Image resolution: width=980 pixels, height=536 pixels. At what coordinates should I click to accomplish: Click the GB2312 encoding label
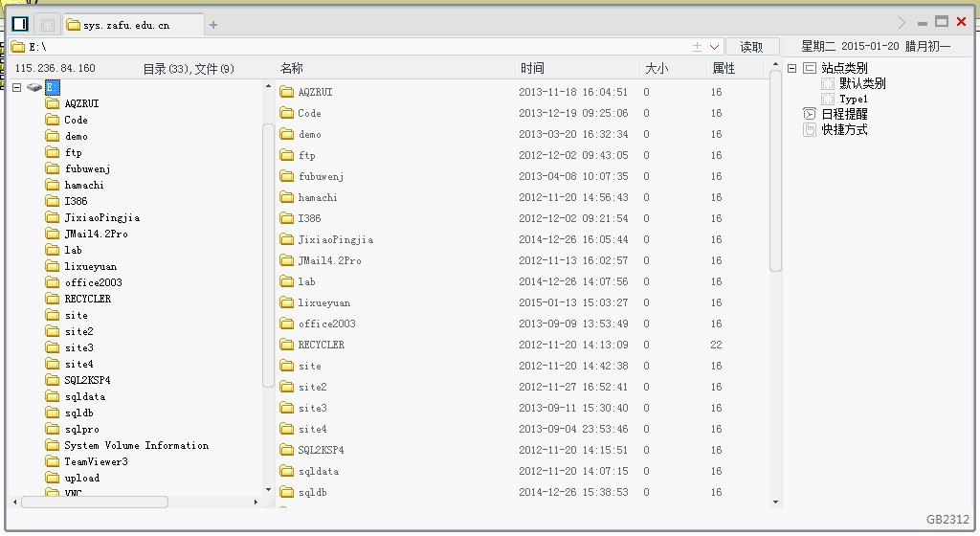[947, 519]
